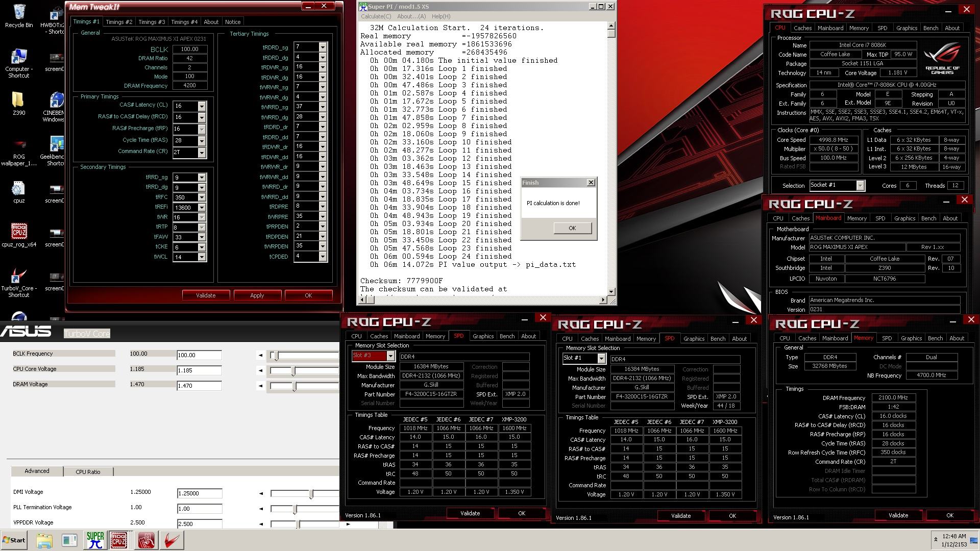Screen dimensions: 980x551
Task: Click right arrow of VPPDDR Voltage slider
Action: (348, 524)
